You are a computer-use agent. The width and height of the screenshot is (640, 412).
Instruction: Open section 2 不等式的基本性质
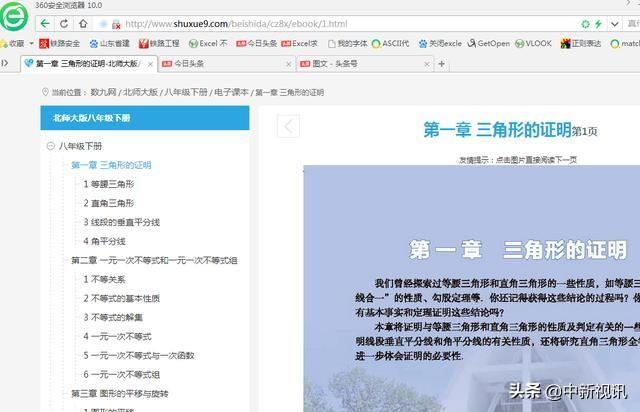pyautogui.click(x=122, y=298)
